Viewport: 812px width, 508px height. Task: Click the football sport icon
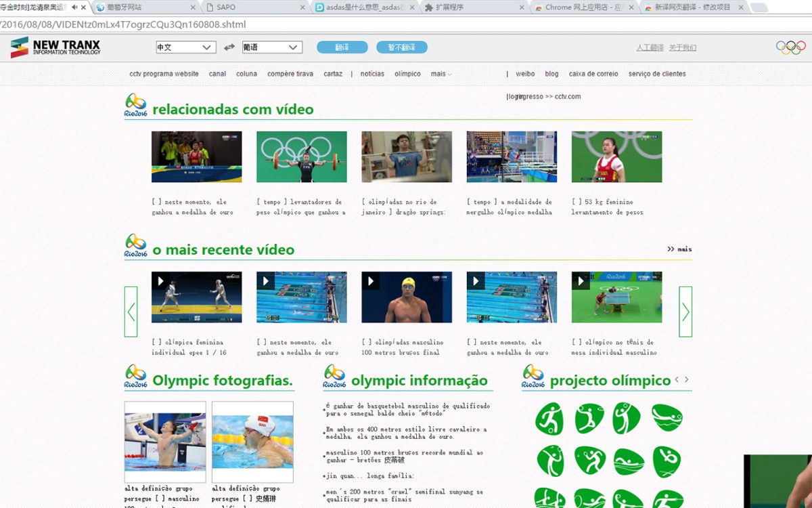[x=549, y=419]
